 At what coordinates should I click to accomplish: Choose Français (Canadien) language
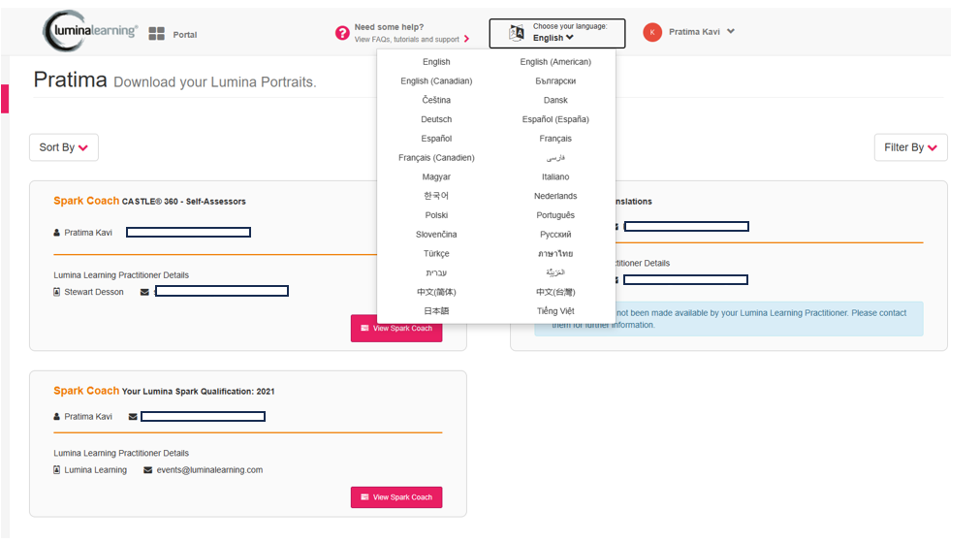[436, 157]
